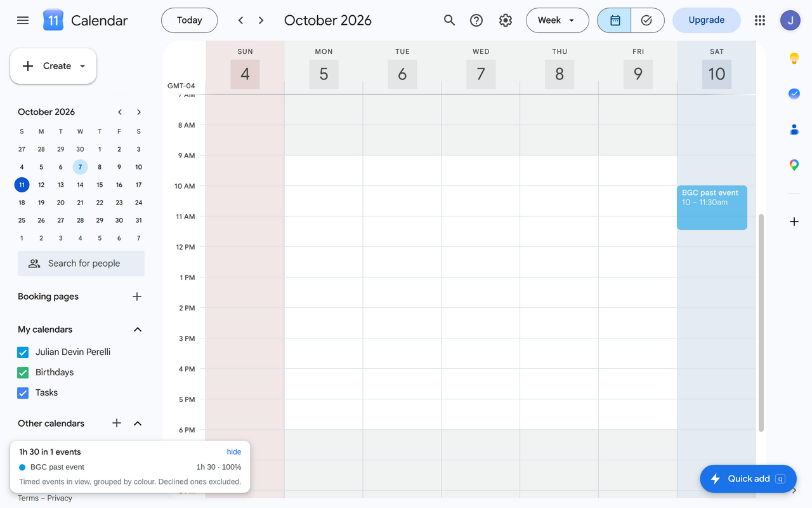
Task: Switch to Calendar view toggle
Action: (x=614, y=20)
